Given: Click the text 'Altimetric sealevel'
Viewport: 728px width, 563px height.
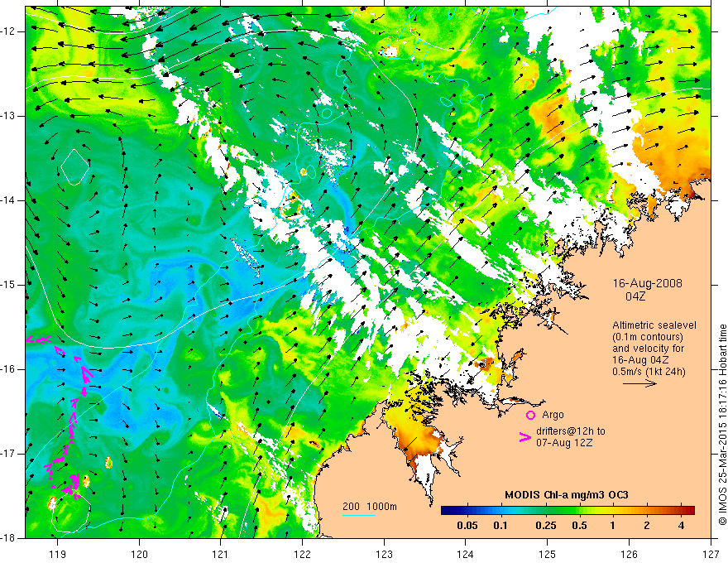Looking at the screenshot, I should 654,325.
